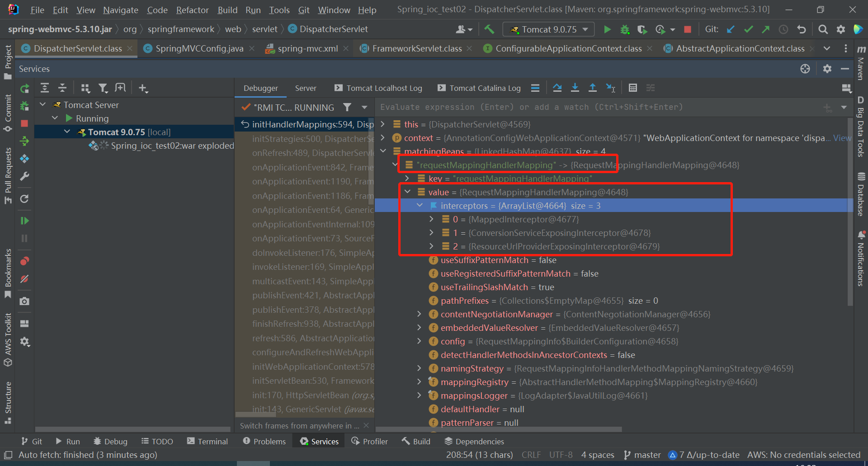Collapse all services in tree toolbar

tap(62, 88)
